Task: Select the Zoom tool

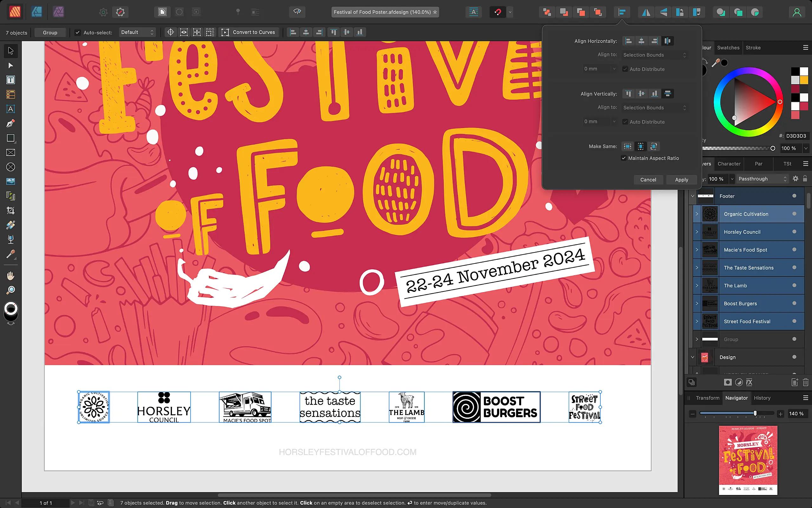Action: pos(10,290)
